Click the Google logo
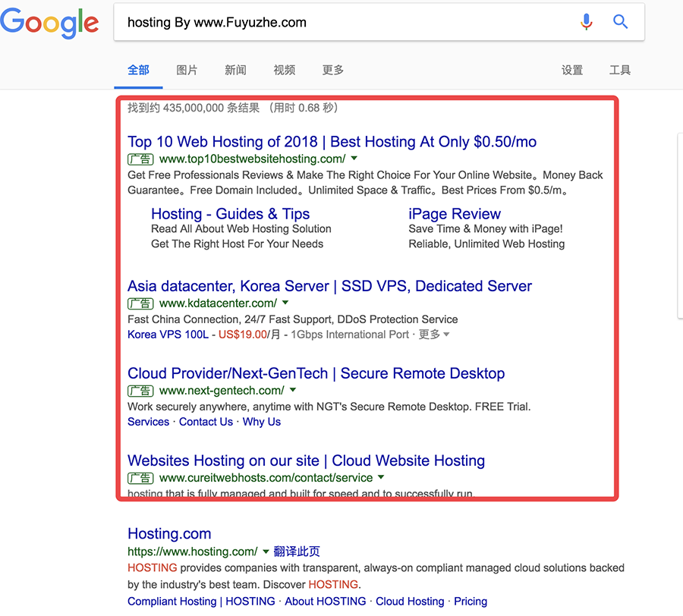Screen dimensions: 683x616 49,23
